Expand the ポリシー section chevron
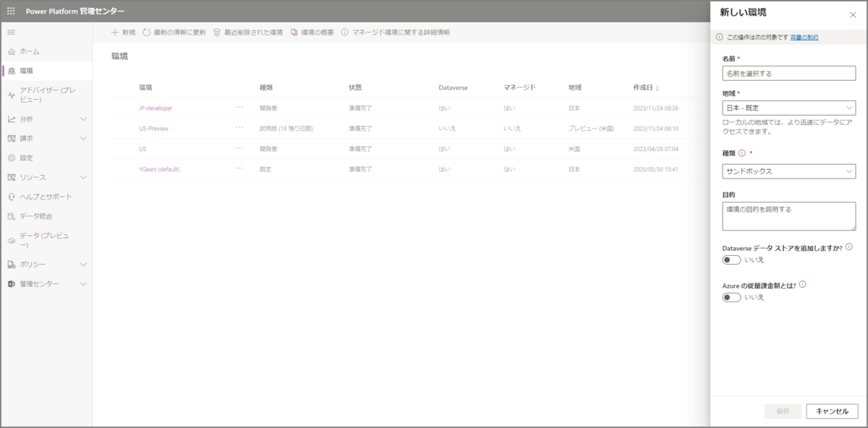The height and width of the screenshot is (428, 868). 83,265
